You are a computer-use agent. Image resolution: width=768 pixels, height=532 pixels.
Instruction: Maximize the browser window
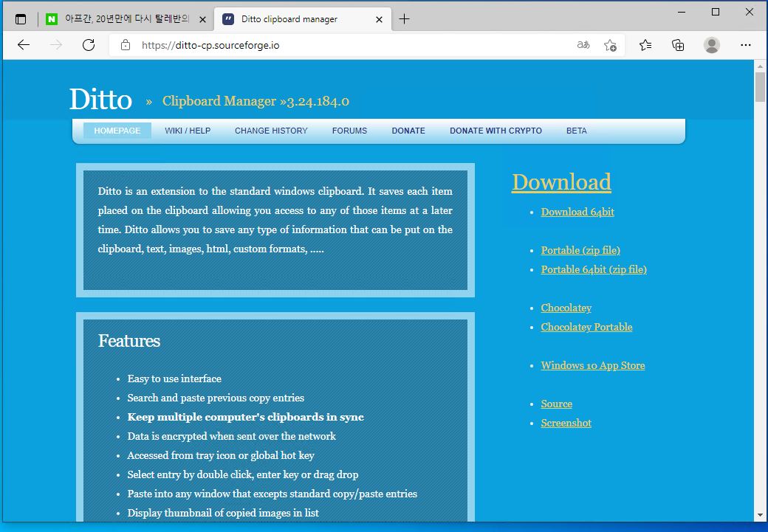point(716,12)
